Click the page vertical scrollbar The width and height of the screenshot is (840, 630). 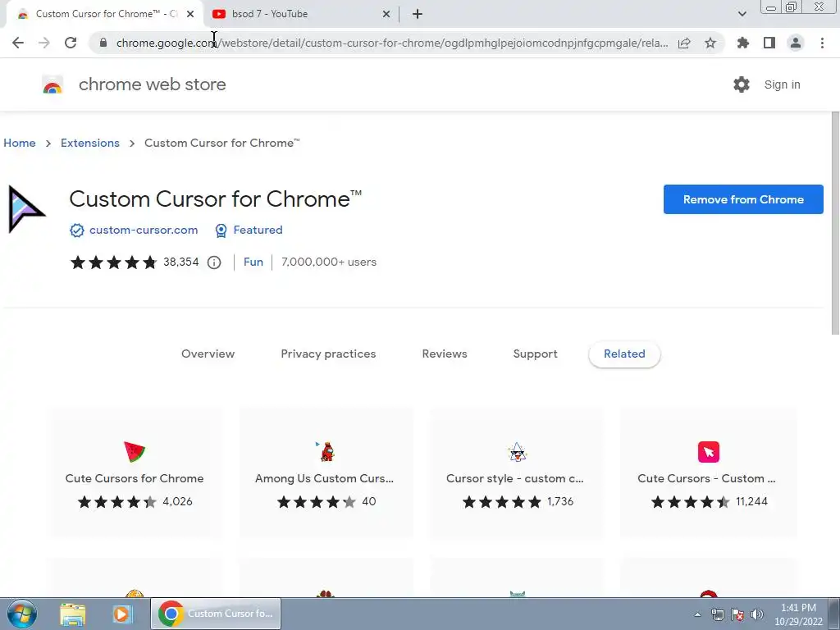[x=835, y=223]
